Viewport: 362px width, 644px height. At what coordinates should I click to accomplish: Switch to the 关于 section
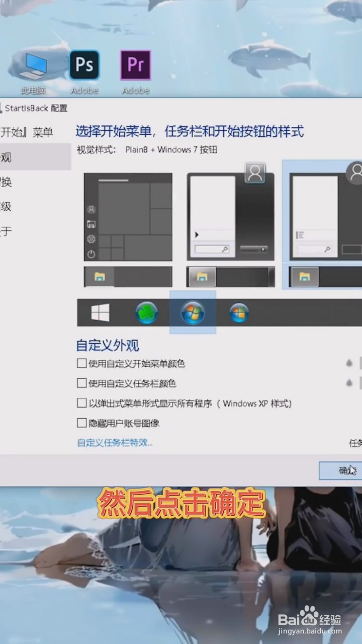(6, 231)
